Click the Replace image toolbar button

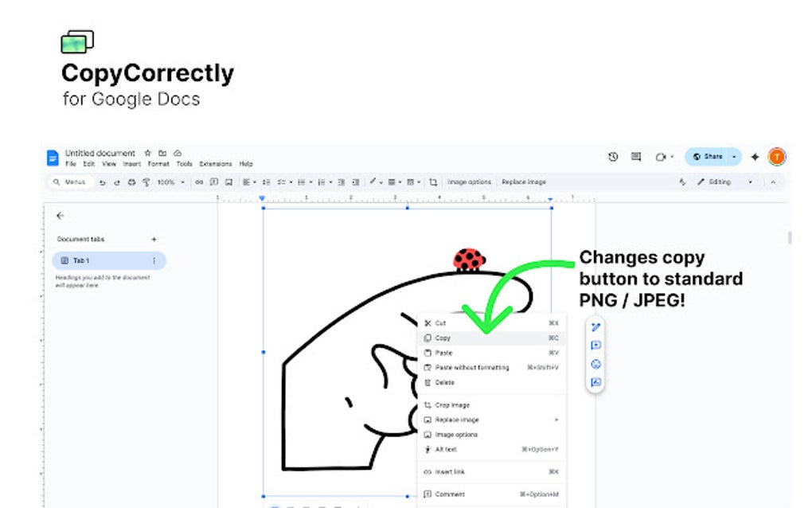click(x=525, y=182)
